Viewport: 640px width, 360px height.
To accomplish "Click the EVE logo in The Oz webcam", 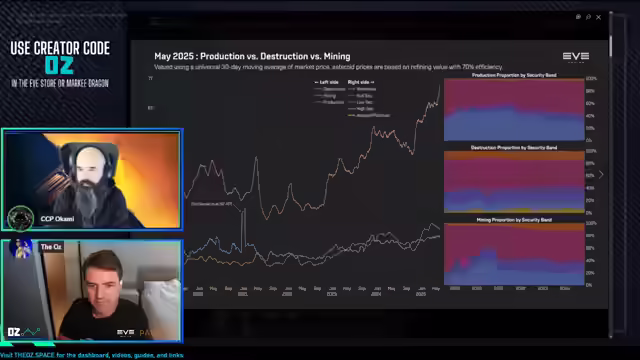I will (x=125, y=333).
